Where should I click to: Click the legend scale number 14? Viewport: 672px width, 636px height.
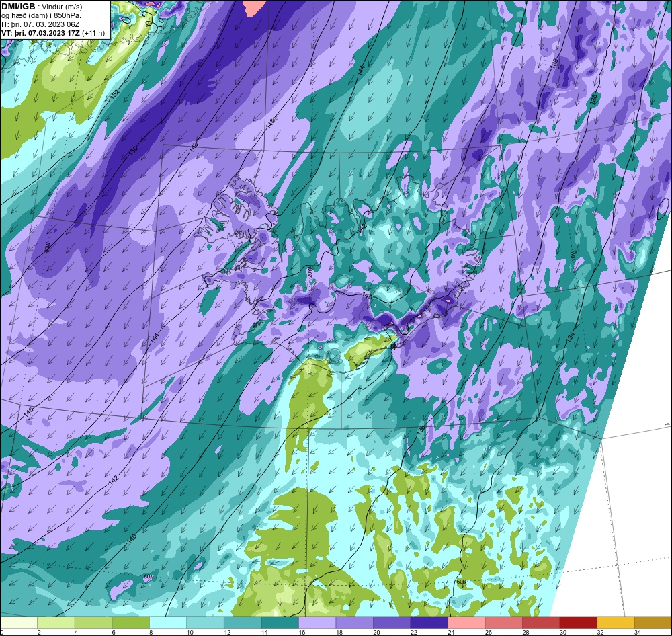click(x=264, y=632)
